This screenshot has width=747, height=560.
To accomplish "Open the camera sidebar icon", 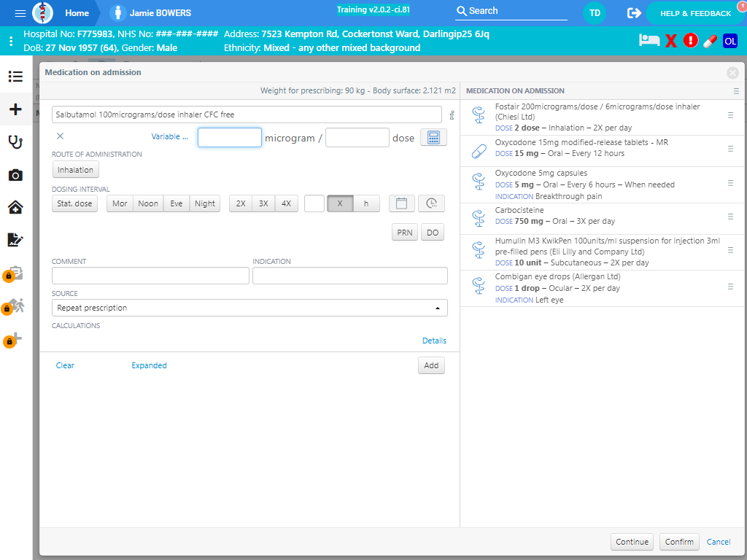I will tap(15, 175).
